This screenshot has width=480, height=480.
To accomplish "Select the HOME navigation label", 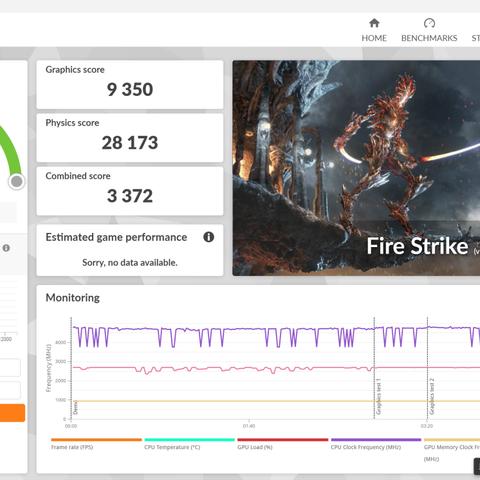I will click(x=374, y=38).
